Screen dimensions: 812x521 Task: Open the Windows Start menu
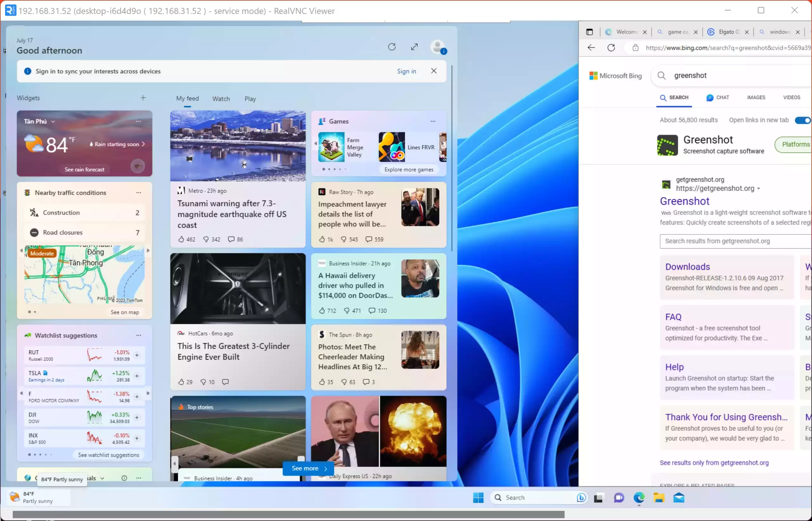478,498
